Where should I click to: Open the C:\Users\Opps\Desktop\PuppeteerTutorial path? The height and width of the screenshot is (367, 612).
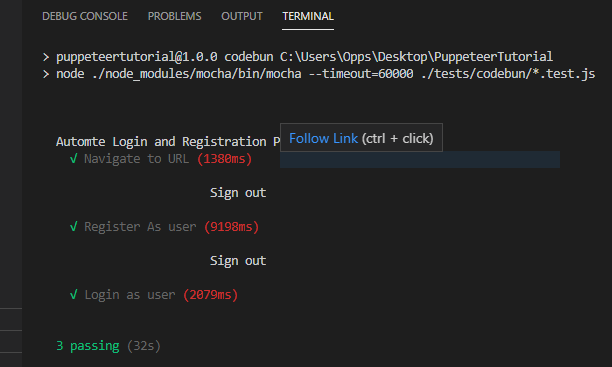416,57
